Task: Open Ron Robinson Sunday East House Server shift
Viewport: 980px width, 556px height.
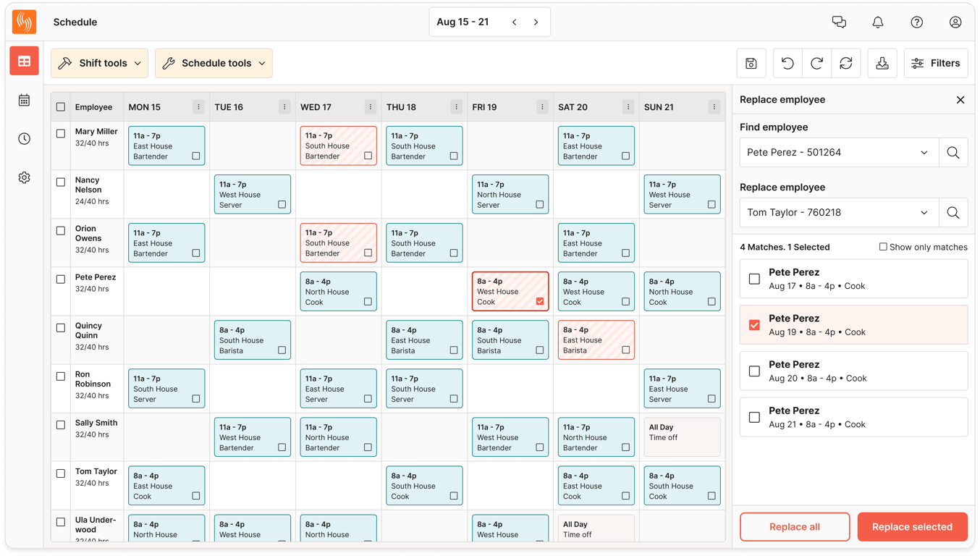Action: click(x=682, y=388)
